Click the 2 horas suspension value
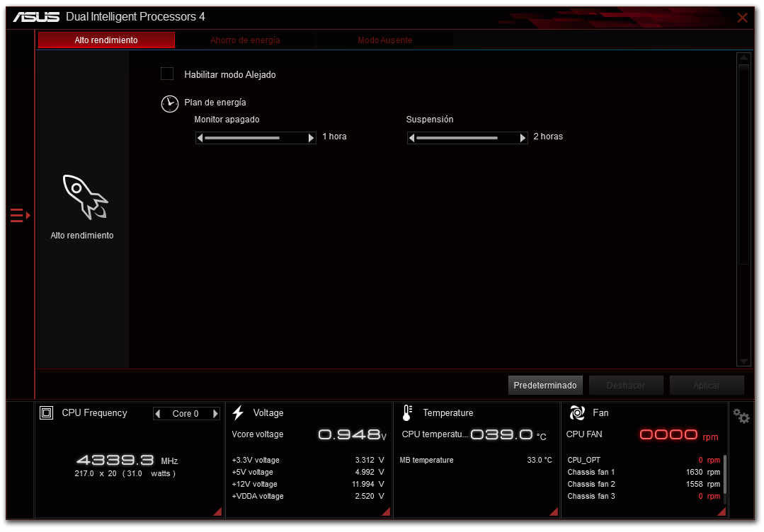 548,137
